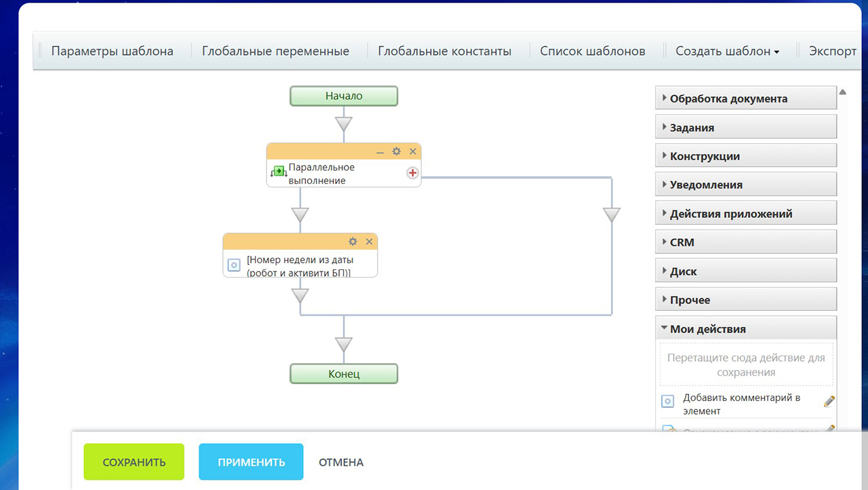
Task: Edit the Добавить комментарий в элемент action
Action: 829,401
